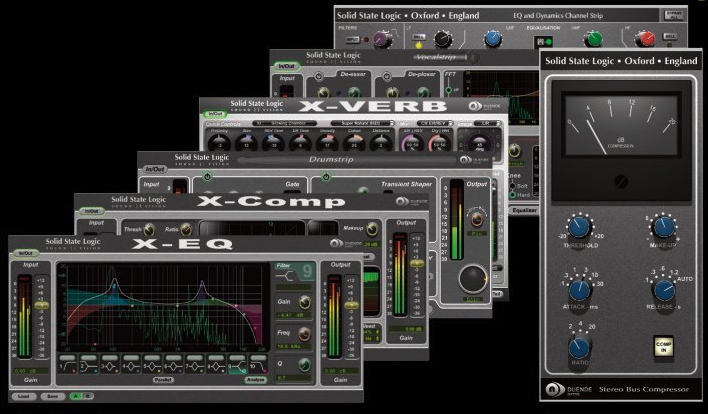Click the X-Comp output gain fader handle
Screen dimensions: 708x414
pyautogui.click(x=417, y=263)
